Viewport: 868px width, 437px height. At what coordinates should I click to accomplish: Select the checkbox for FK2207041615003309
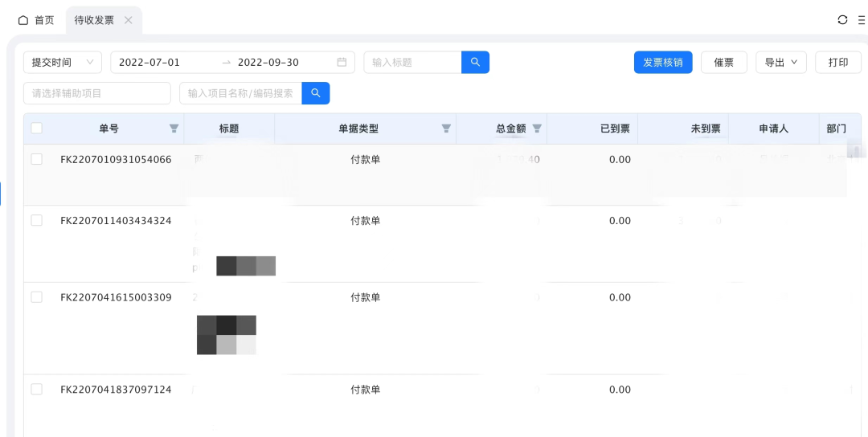(x=37, y=298)
